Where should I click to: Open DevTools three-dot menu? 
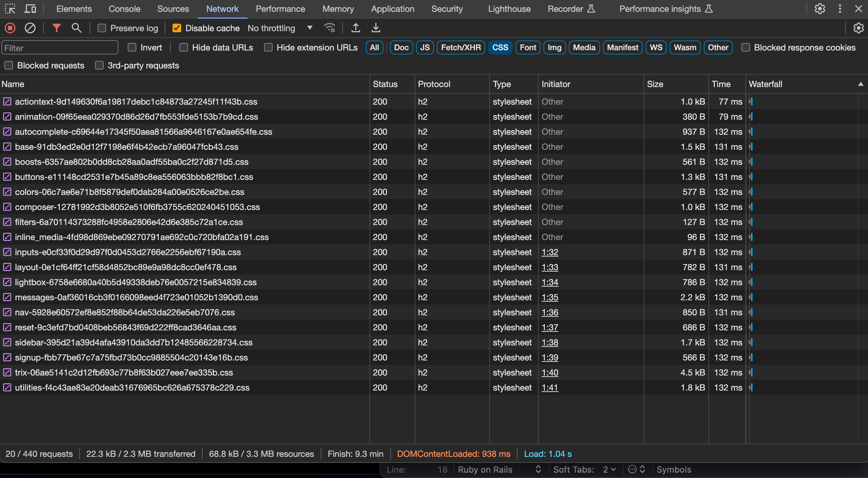pos(840,9)
